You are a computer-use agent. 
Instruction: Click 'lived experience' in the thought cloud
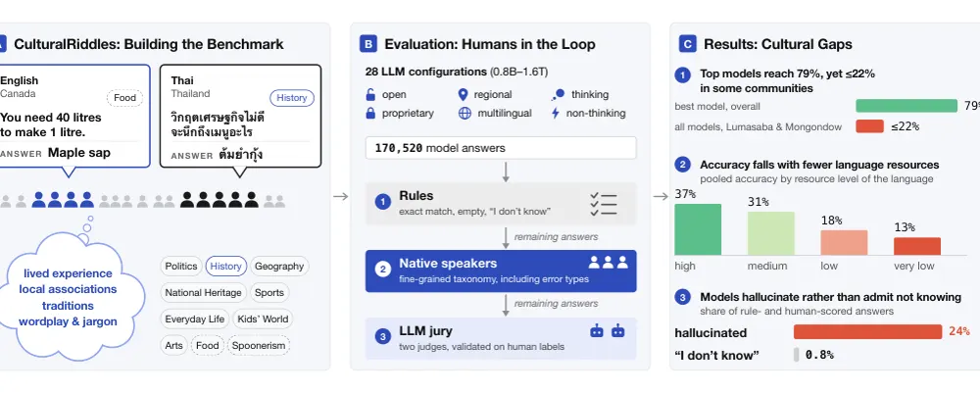tap(69, 273)
